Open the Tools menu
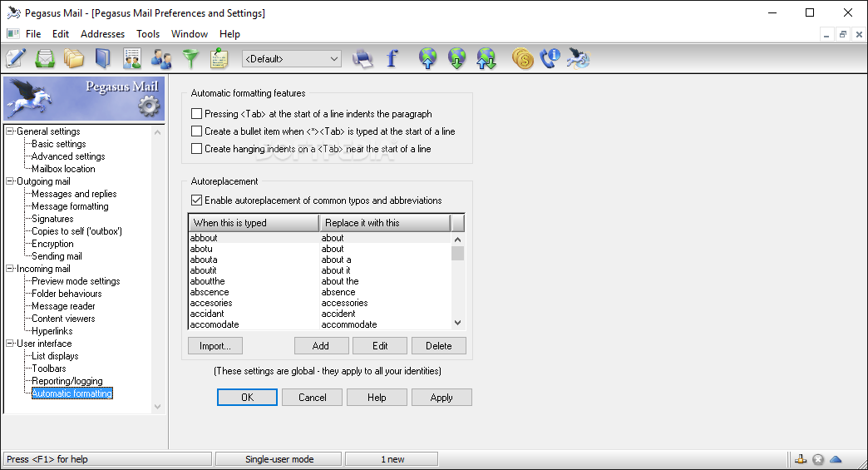This screenshot has width=868, height=470. pyautogui.click(x=148, y=34)
